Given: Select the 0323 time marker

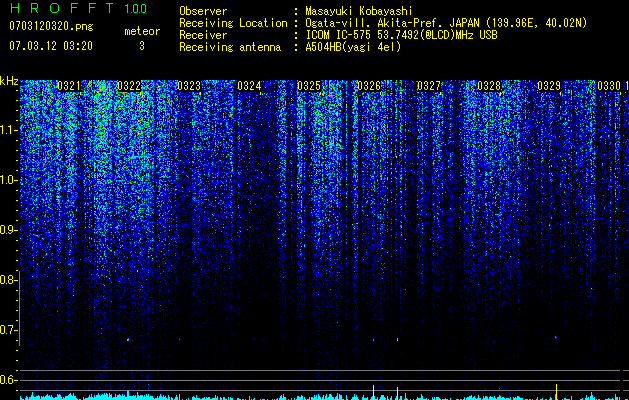Looking at the screenshot, I should pos(189,86).
